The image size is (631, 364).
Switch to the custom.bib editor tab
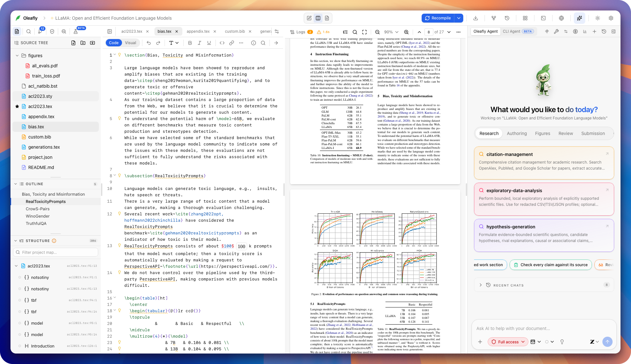[235, 31]
